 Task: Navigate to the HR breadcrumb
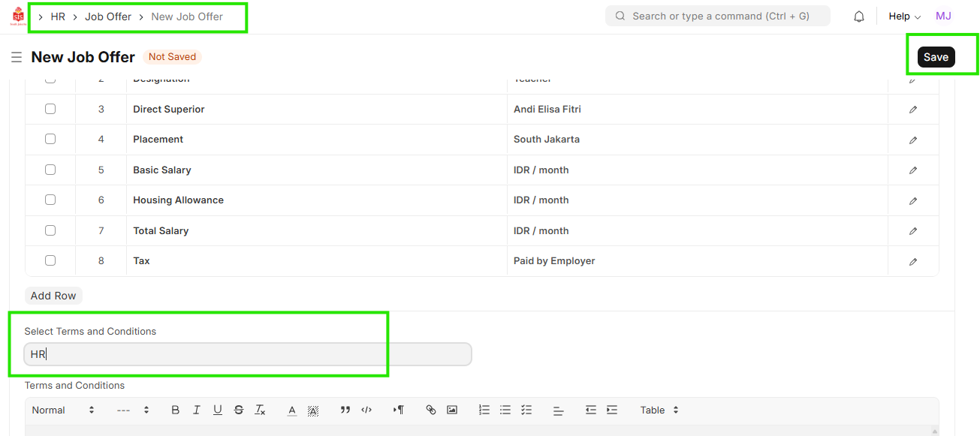tap(58, 17)
